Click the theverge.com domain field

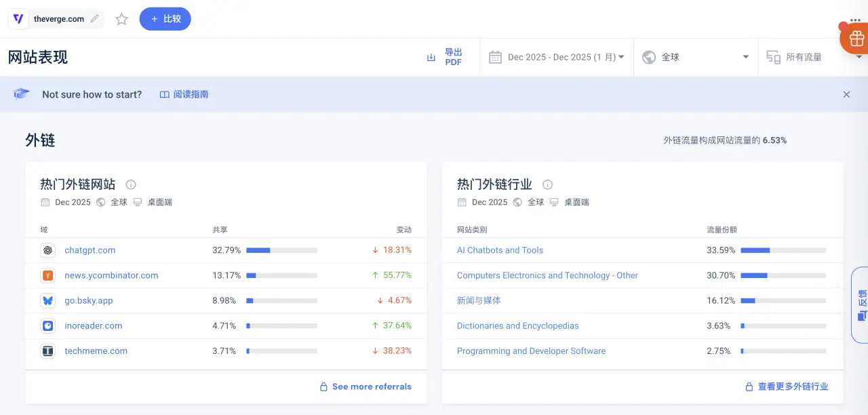click(x=56, y=19)
